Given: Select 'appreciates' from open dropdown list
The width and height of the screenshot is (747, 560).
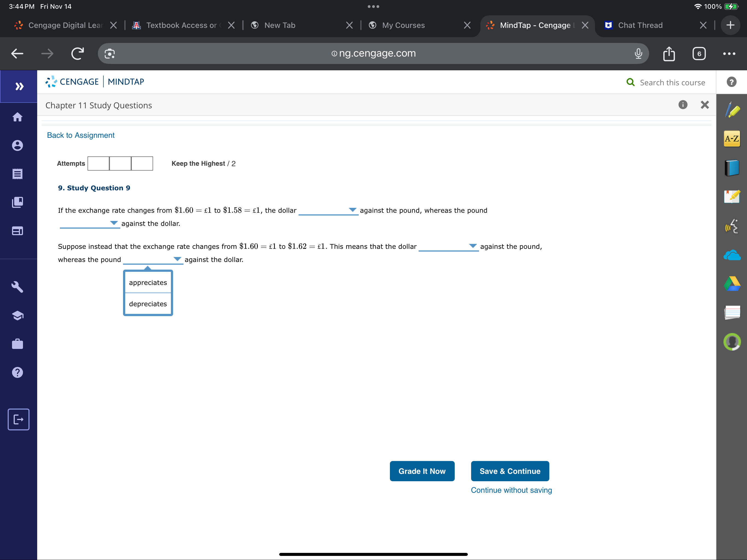Looking at the screenshot, I should coord(148,282).
